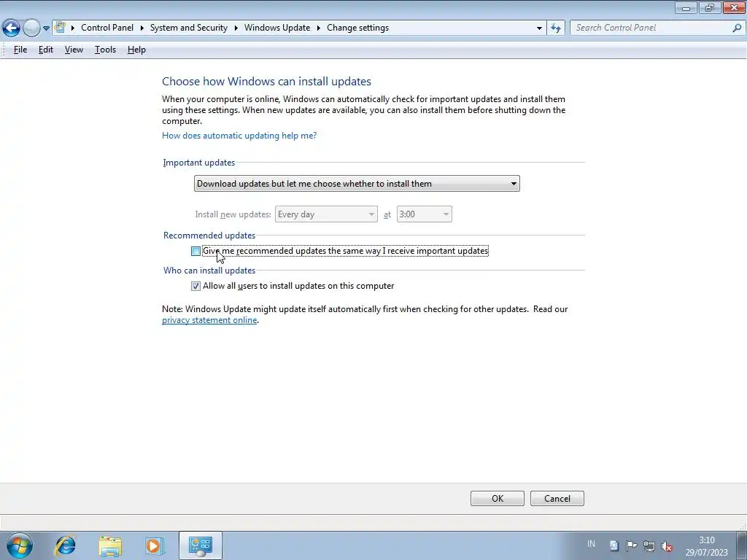Close the Change settings window

pos(734,7)
